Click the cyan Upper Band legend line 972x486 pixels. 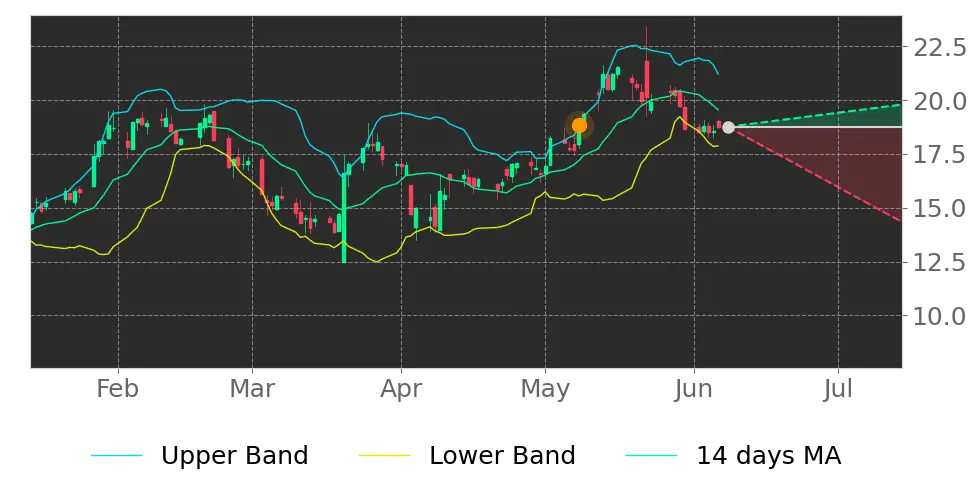coord(117,456)
